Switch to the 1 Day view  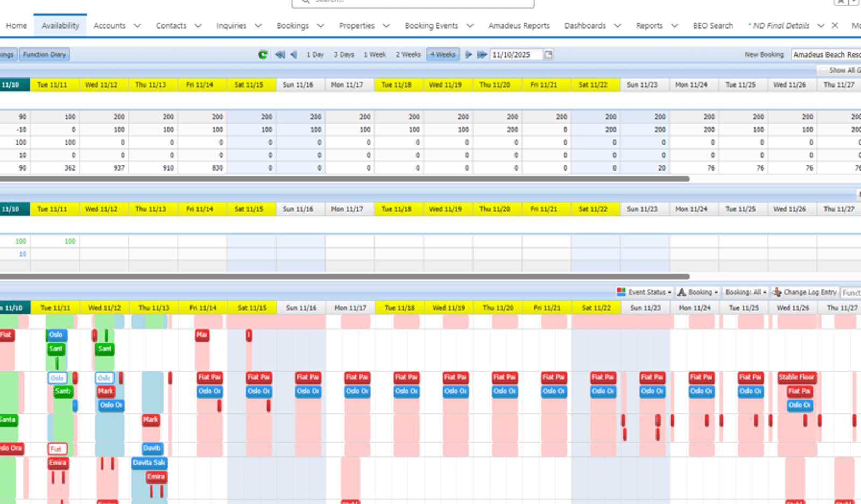[315, 54]
